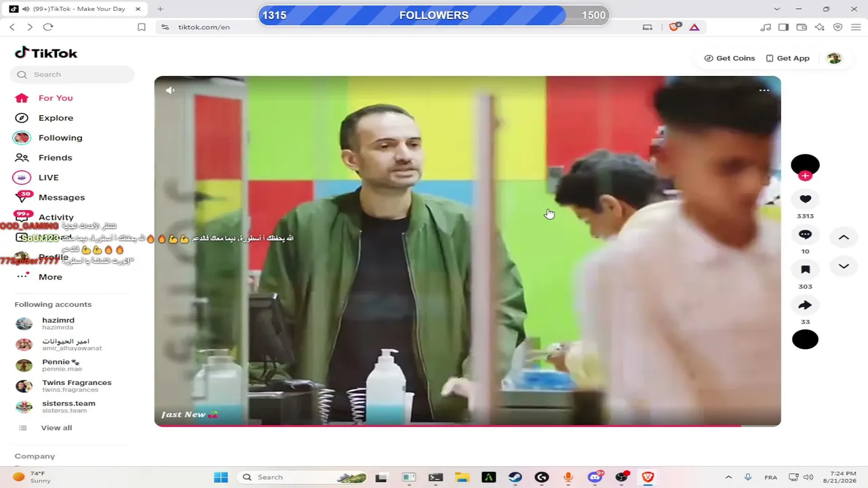Open the weather widget showing 74°F
The height and width of the screenshot is (488, 868).
point(32,477)
